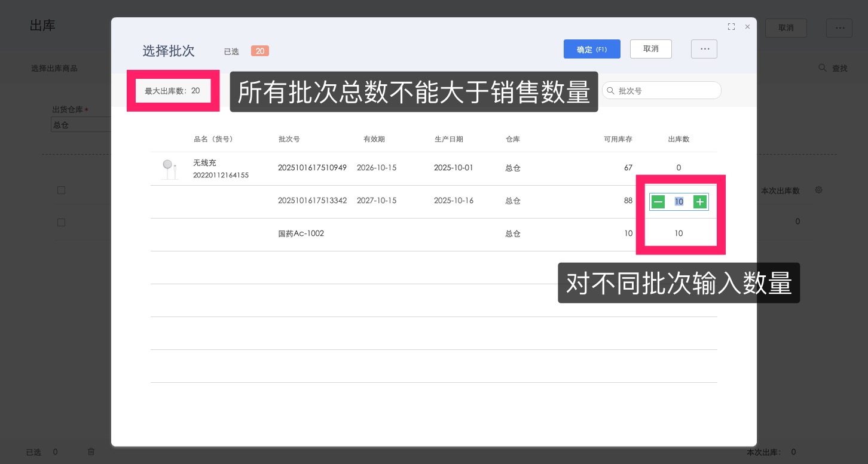The image size is (868, 464).
Task: Click the trash delete icon next to 已选 counter
Action: [91, 451]
